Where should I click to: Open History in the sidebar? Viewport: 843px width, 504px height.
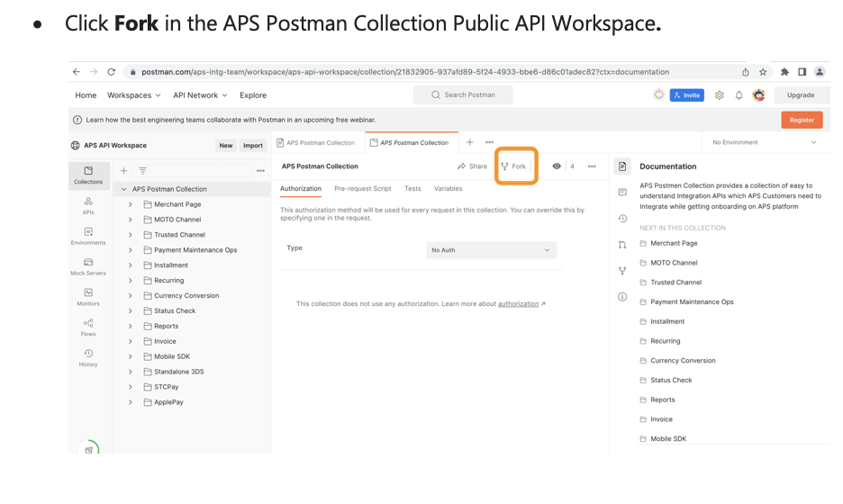click(88, 357)
